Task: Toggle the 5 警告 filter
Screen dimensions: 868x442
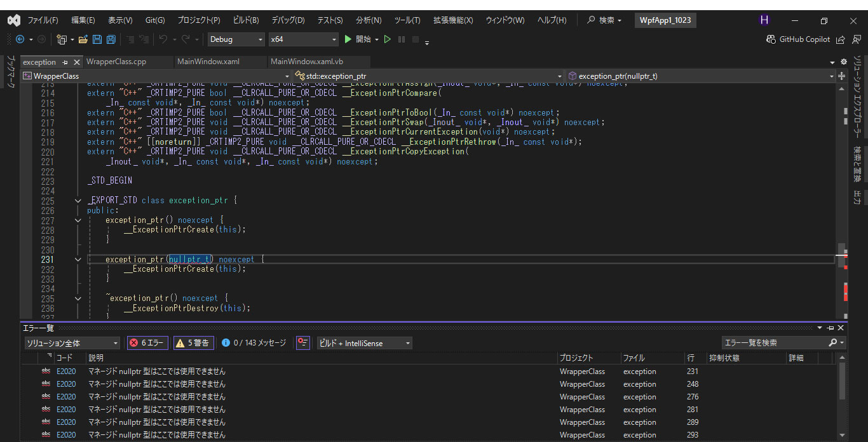Action: point(193,342)
